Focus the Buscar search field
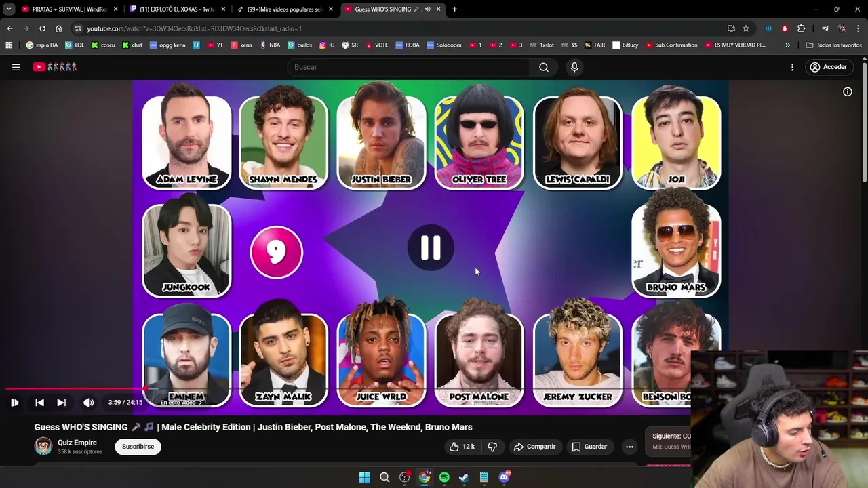Viewport: 868px width, 488px height. click(409, 67)
